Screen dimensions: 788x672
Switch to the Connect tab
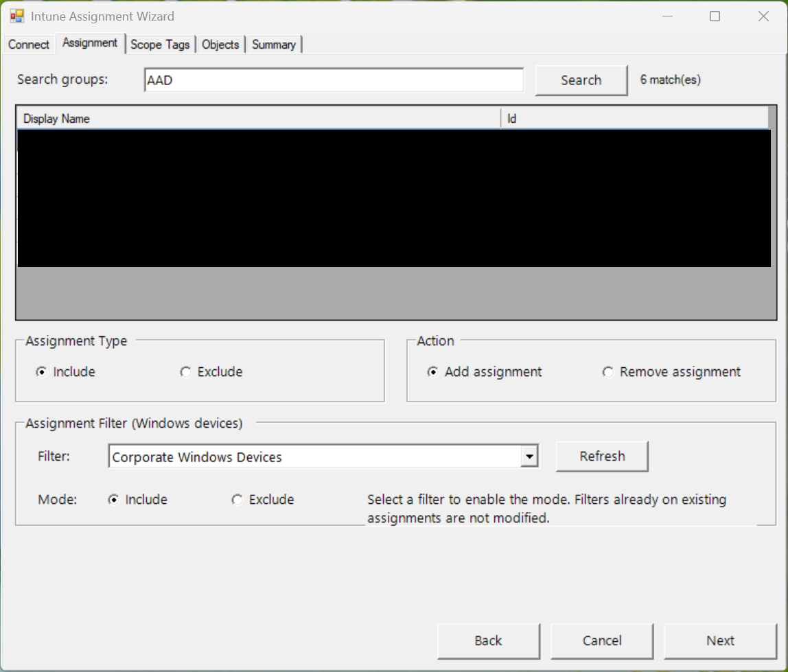pyautogui.click(x=29, y=44)
